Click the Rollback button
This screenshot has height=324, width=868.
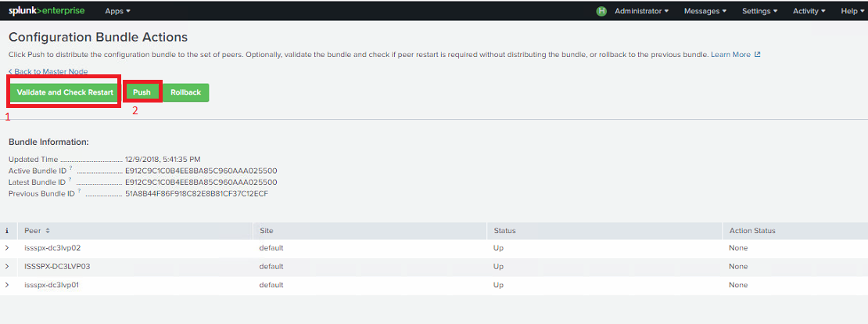tap(185, 92)
